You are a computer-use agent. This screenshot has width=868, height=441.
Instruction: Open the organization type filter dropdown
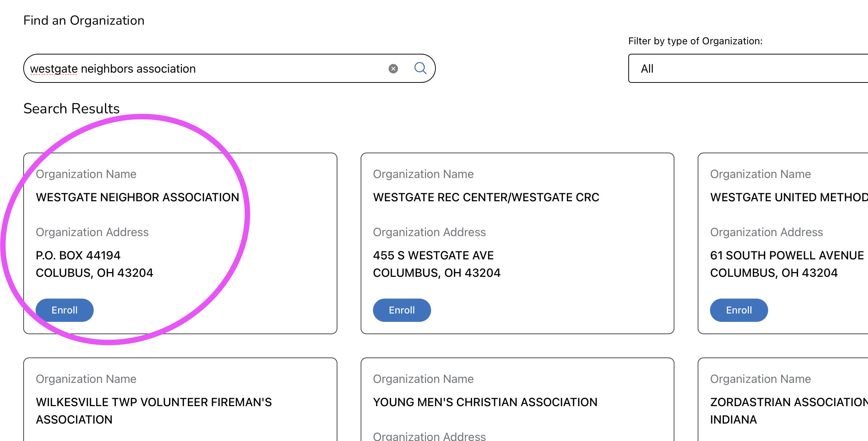(x=747, y=69)
